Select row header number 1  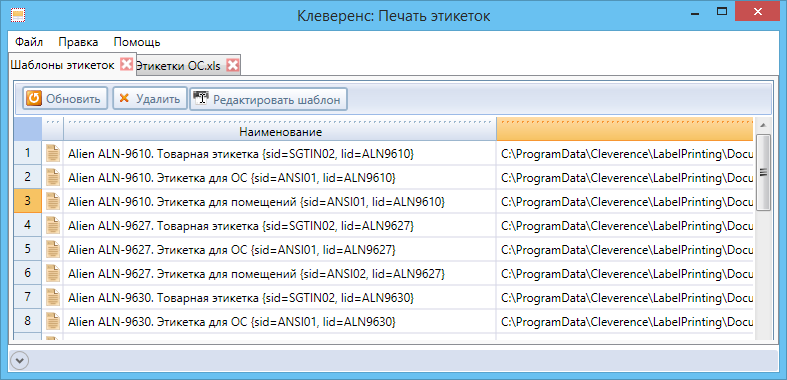coord(28,153)
